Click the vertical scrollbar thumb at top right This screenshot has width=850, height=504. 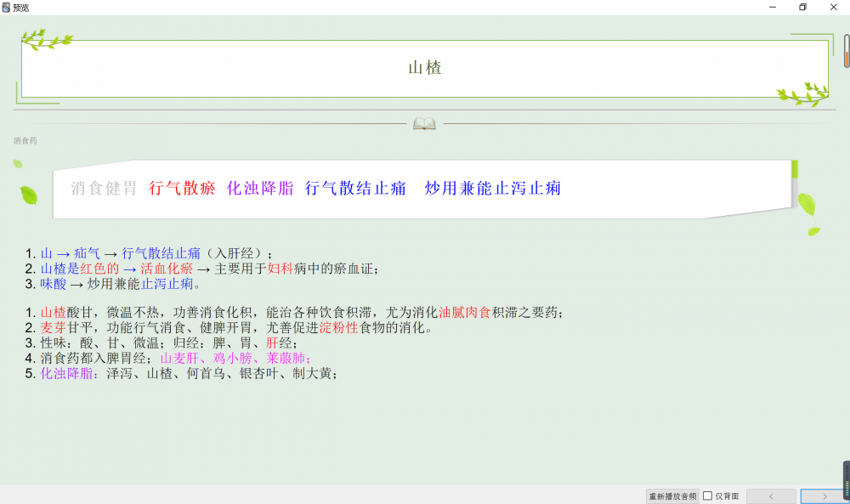pos(847,51)
